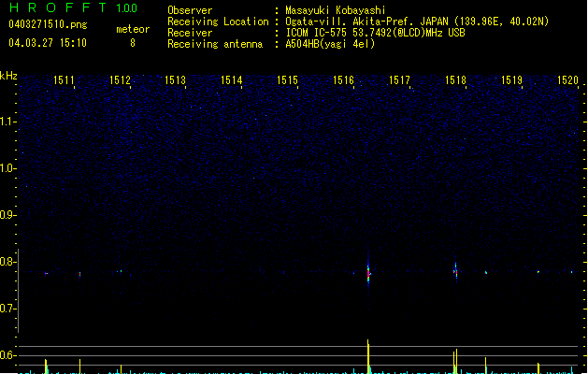Click the Observer name Masayuki Kobayashi

coord(335,10)
